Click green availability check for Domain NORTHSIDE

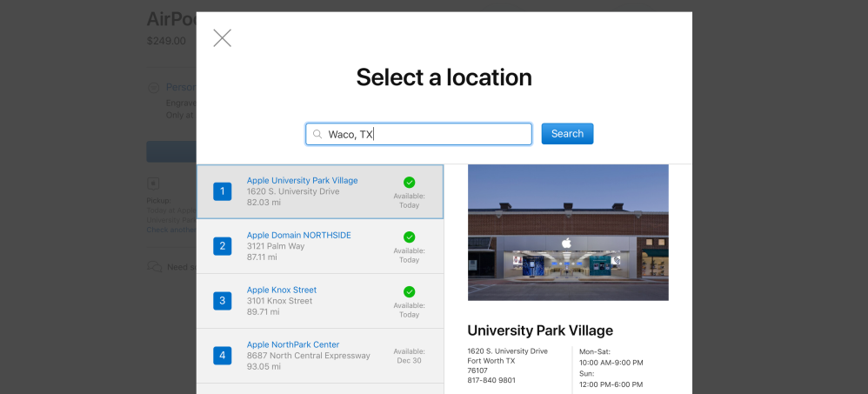pyautogui.click(x=409, y=237)
